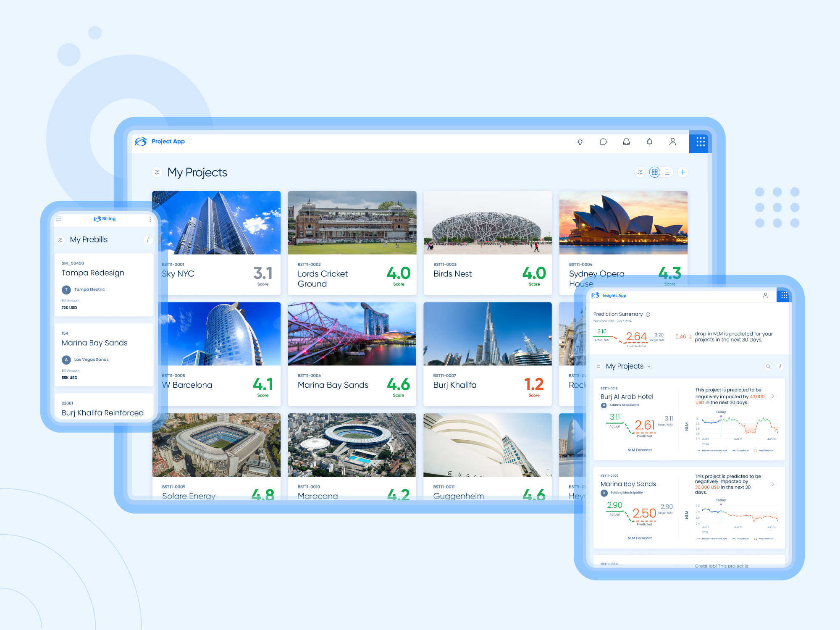Expand the Marina Bay Sands prediction chevron in Insights
The image size is (840, 630).
pyautogui.click(x=772, y=484)
